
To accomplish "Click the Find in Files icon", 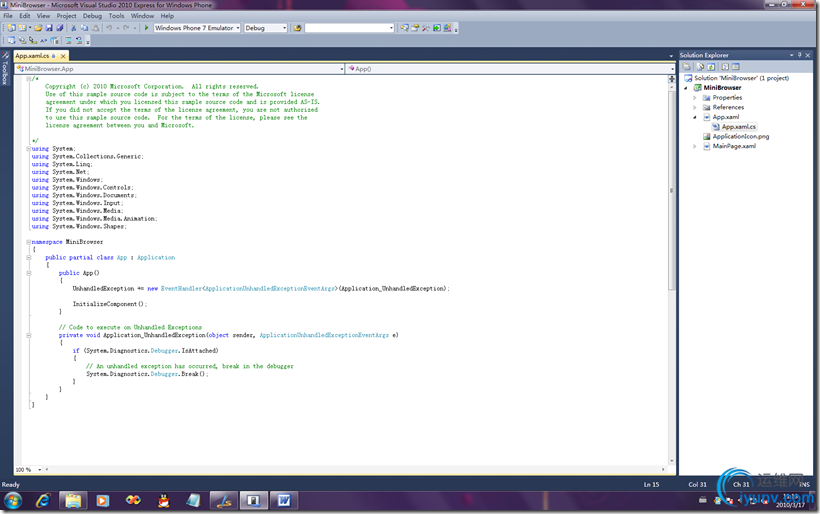I will 297,28.
